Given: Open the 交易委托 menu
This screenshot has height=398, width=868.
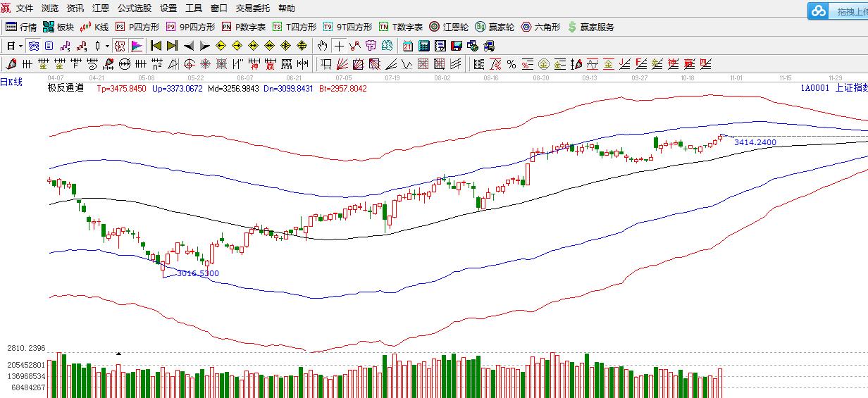Looking at the screenshot, I should point(252,8).
